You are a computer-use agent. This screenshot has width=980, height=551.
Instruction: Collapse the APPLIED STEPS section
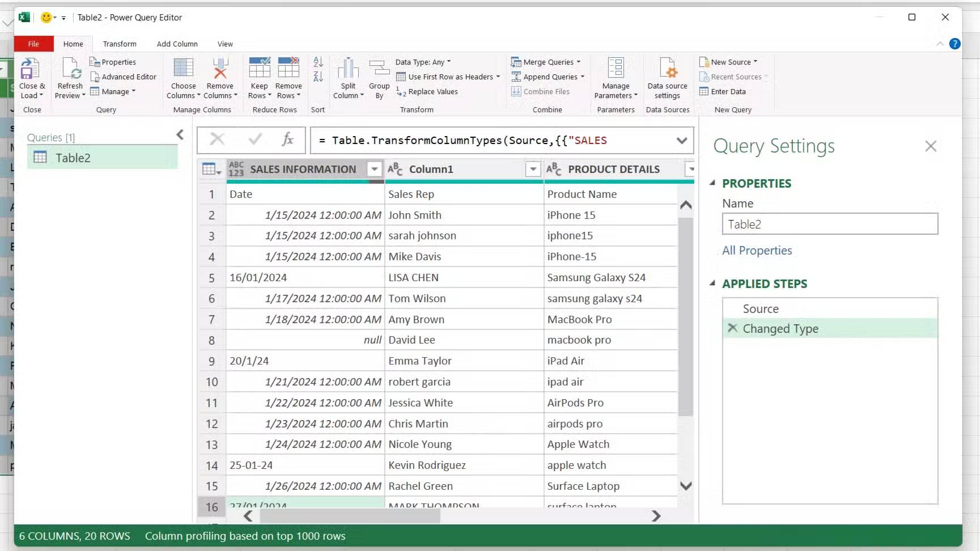coord(712,283)
